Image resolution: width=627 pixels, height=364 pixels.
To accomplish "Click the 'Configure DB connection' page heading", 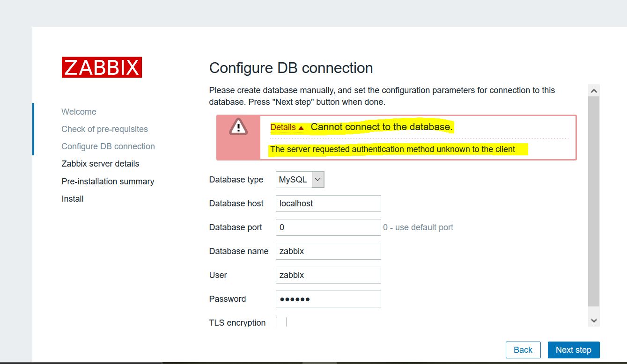I will (x=291, y=68).
